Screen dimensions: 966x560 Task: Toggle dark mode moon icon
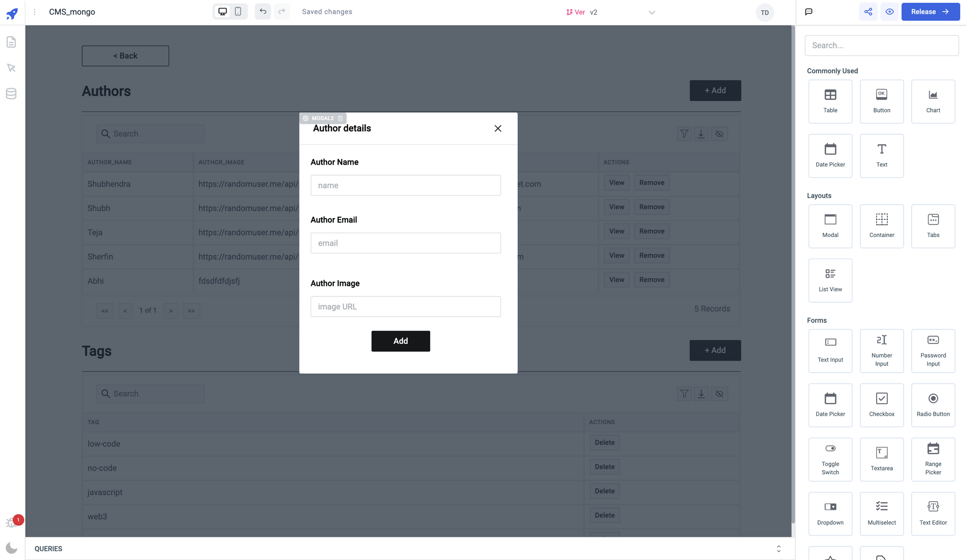click(x=12, y=547)
